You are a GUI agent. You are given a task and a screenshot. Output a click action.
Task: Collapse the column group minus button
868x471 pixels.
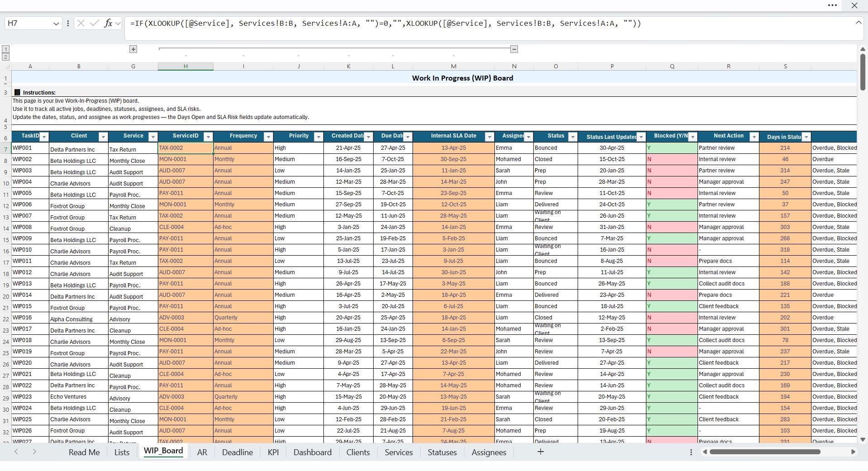point(514,49)
